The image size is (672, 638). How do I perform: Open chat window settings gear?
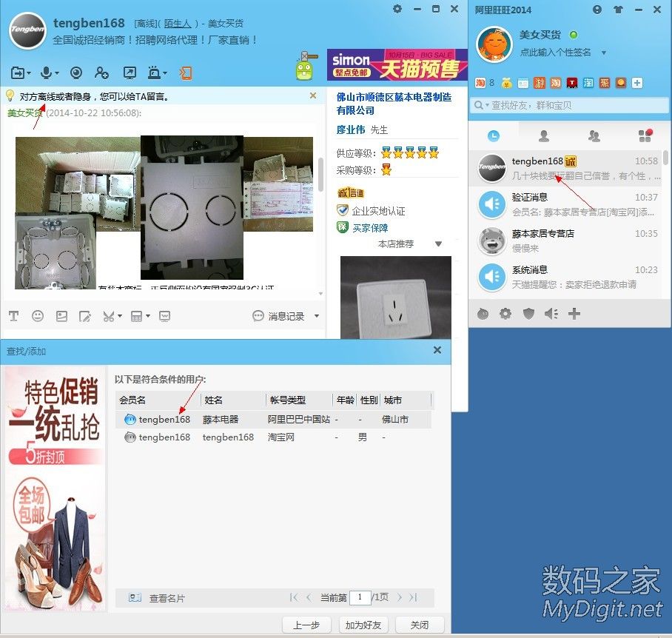click(397, 9)
